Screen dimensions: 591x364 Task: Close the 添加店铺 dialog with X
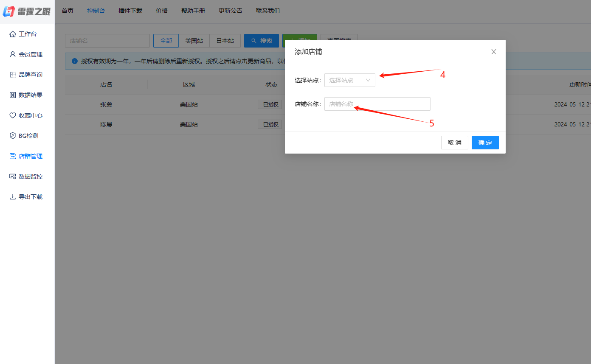(493, 52)
